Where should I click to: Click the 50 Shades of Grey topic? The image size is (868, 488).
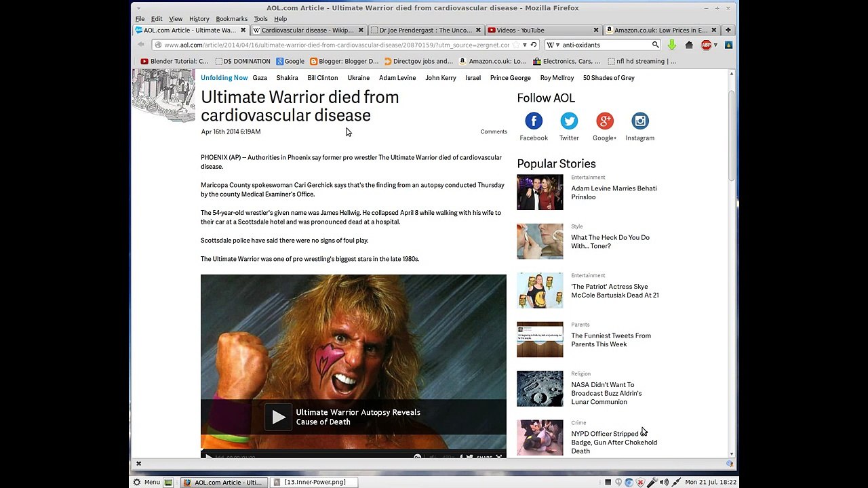tap(609, 78)
